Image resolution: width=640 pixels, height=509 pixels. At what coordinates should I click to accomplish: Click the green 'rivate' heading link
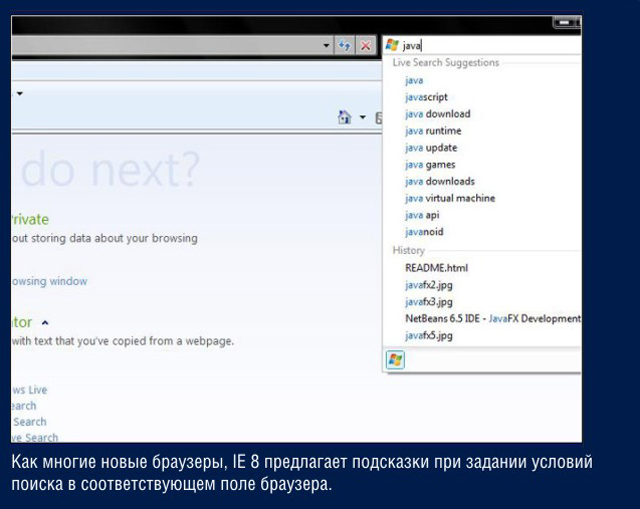30,220
